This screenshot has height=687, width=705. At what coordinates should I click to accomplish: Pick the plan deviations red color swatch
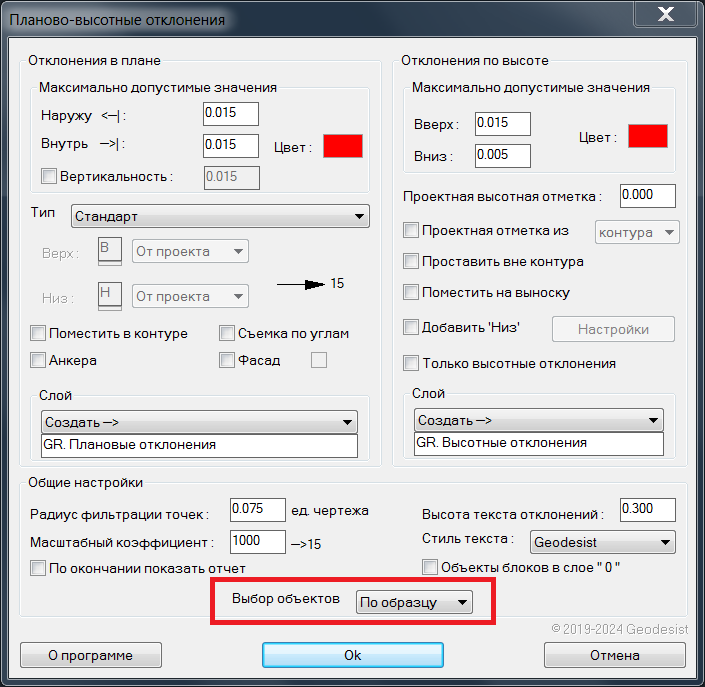click(x=342, y=146)
